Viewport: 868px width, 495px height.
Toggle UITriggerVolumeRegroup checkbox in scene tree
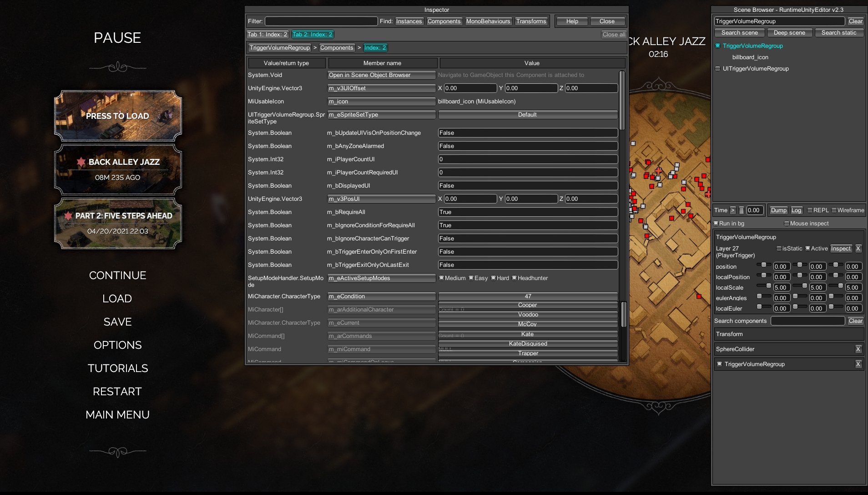coord(718,68)
